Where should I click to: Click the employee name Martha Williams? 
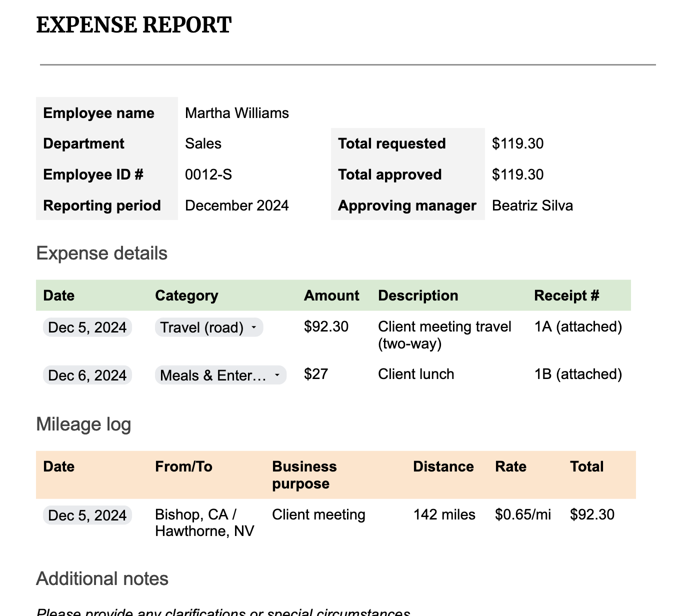[x=236, y=113]
